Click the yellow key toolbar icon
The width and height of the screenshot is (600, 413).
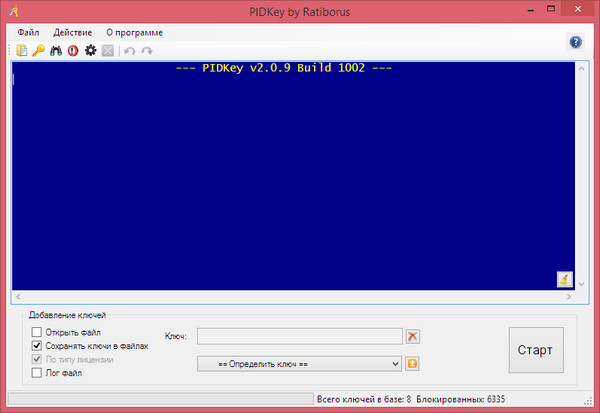coord(38,50)
